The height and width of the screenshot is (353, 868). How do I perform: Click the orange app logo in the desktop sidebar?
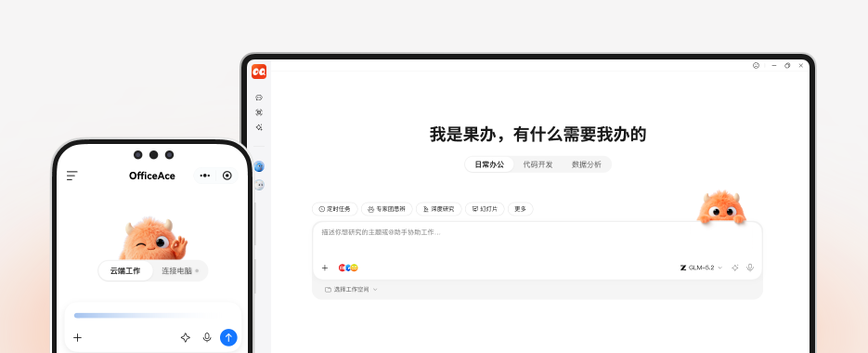[x=259, y=72]
